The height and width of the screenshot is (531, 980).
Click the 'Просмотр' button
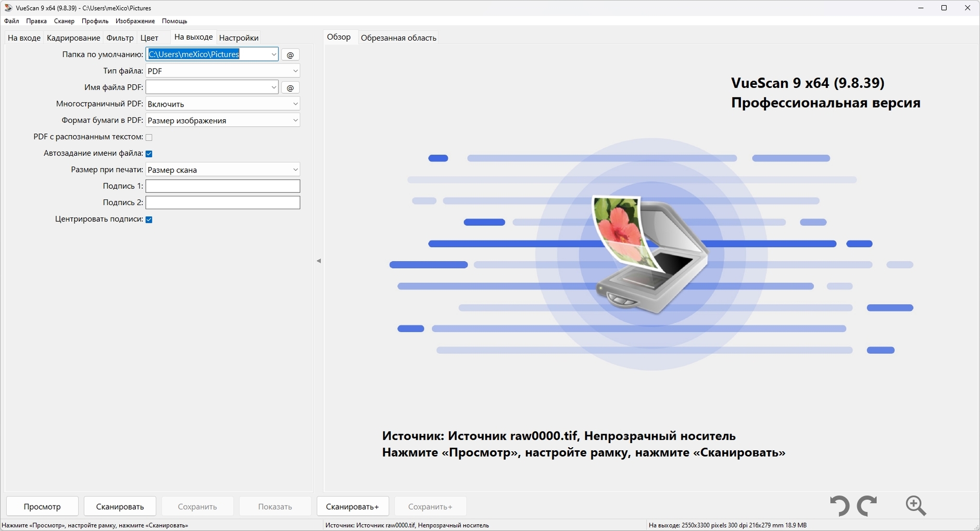(42, 507)
